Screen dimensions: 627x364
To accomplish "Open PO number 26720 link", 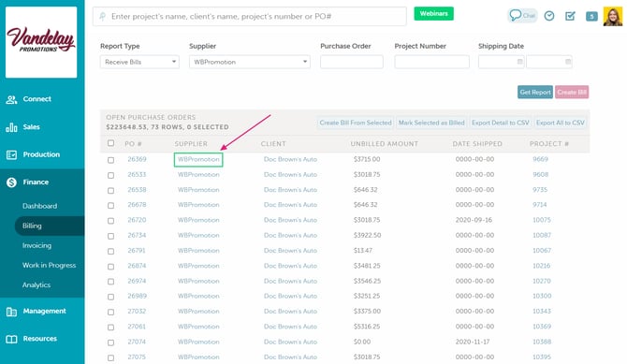I will click(x=137, y=220).
